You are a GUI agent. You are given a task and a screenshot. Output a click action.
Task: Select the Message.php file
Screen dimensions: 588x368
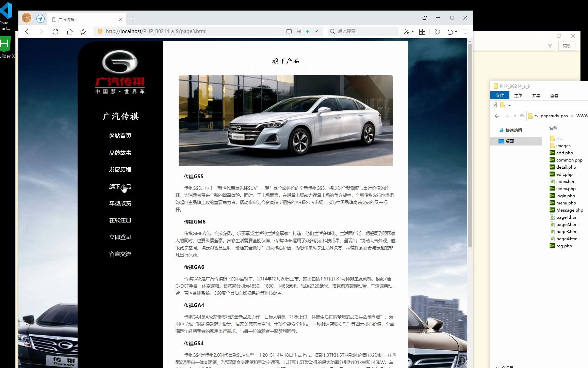567,210
